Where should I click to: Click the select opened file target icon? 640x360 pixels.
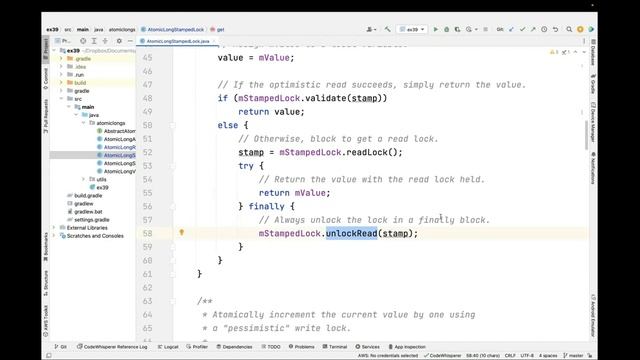click(83, 41)
